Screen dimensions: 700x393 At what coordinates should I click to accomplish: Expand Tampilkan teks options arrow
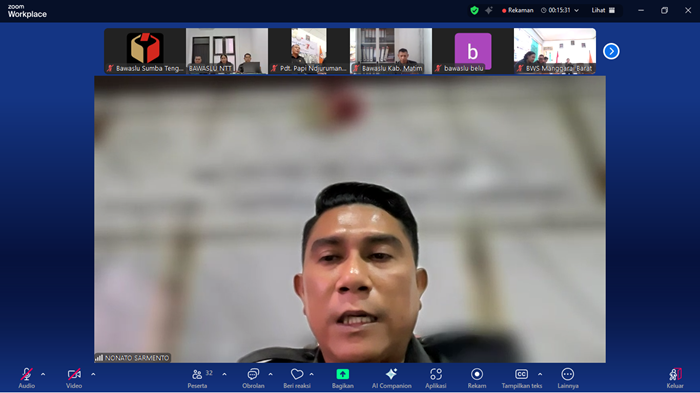click(540, 374)
